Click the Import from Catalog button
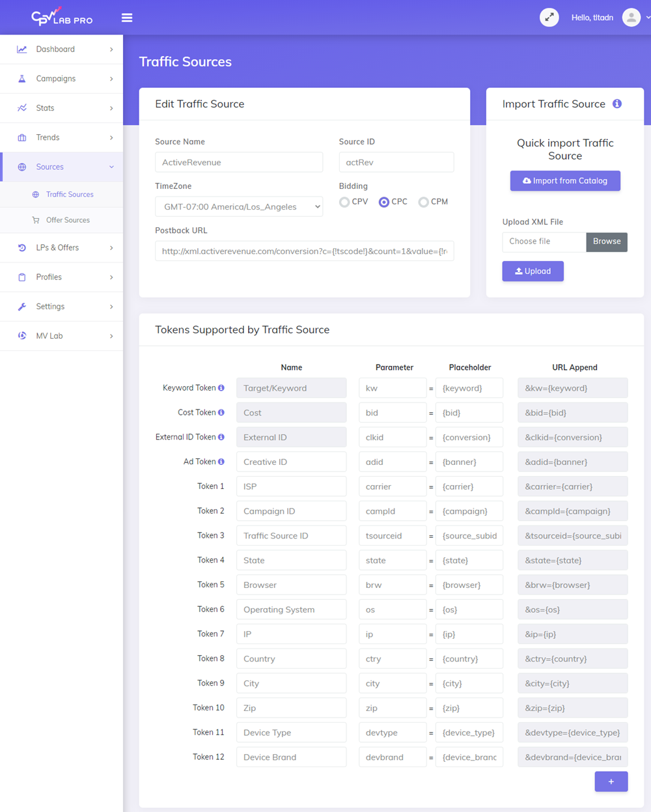Screen dimensions: 651x812 click(x=565, y=180)
